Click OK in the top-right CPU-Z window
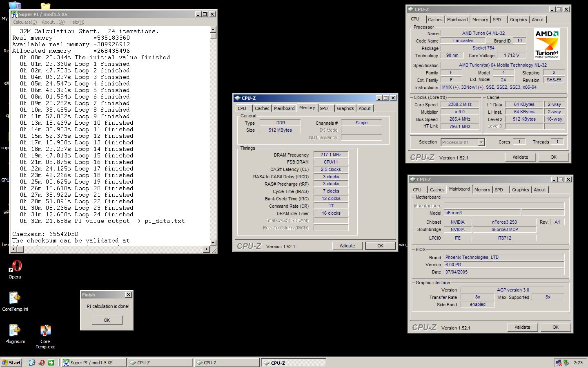The image size is (588, 368). point(553,157)
